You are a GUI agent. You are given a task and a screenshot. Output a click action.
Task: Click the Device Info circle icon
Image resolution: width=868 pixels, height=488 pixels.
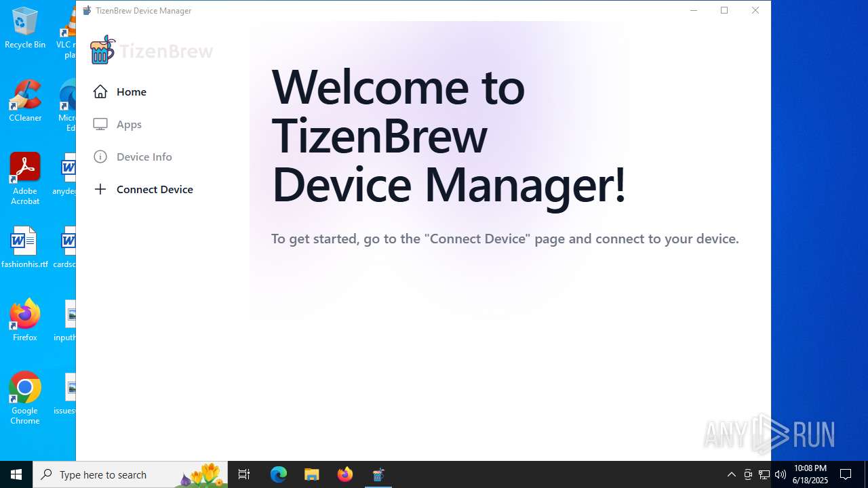[x=100, y=157]
